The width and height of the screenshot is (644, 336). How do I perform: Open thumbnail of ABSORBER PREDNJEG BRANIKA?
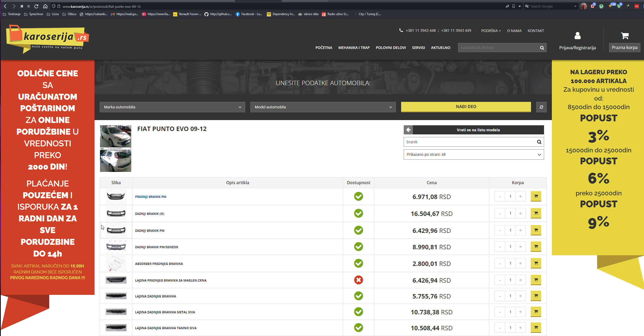pos(116,263)
